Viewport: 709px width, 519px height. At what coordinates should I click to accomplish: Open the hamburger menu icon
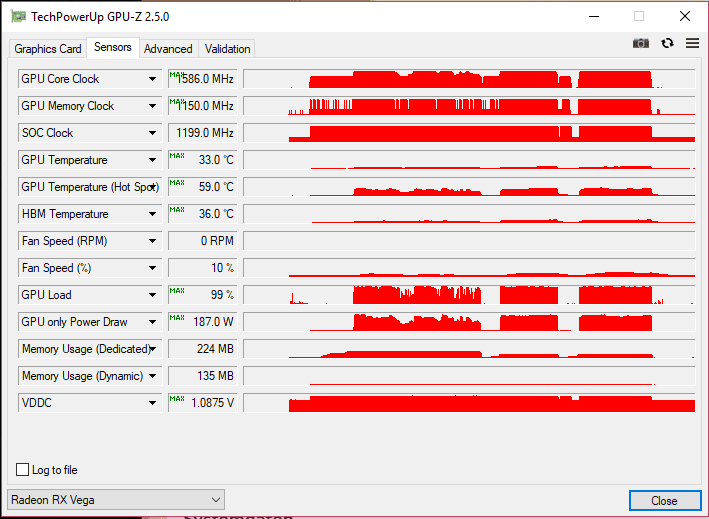692,43
